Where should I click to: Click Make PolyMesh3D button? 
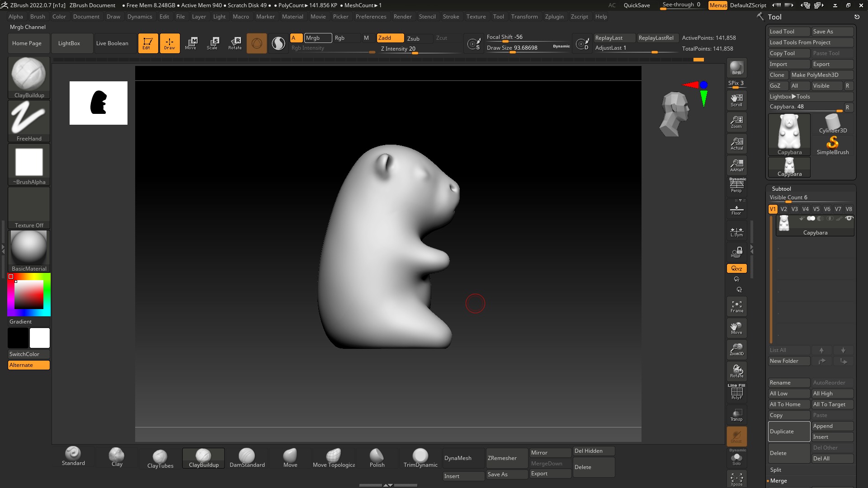pos(821,75)
